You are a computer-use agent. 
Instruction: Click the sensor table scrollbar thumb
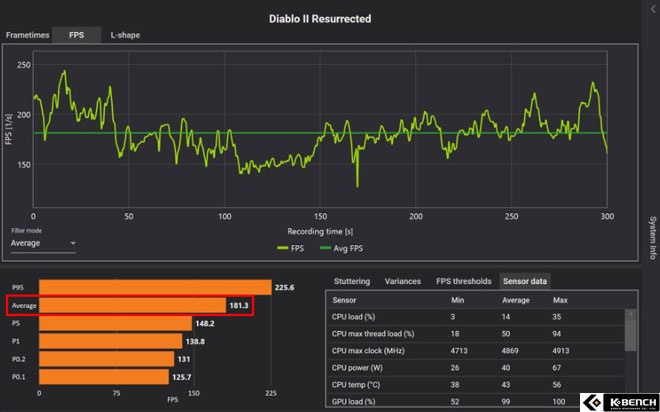pyautogui.click(x=630, y=335)
